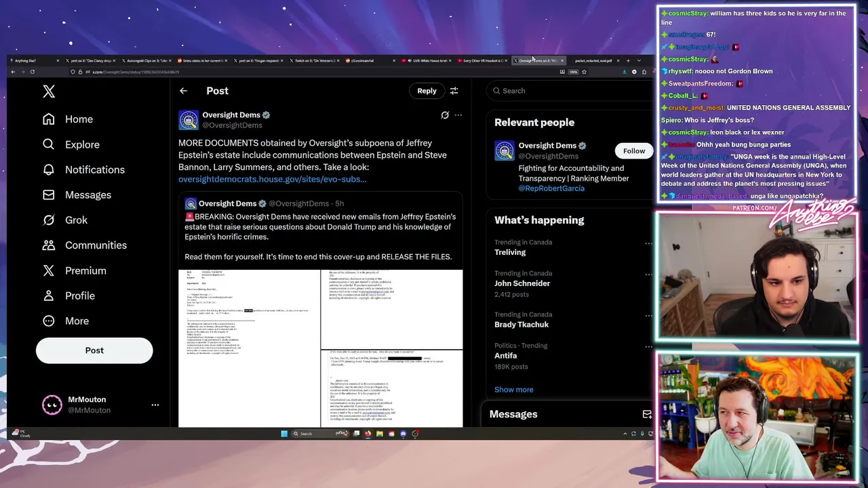The image size is (868, 488).
Task: Open Notifications from the sidebar
Action: [85, 169]
